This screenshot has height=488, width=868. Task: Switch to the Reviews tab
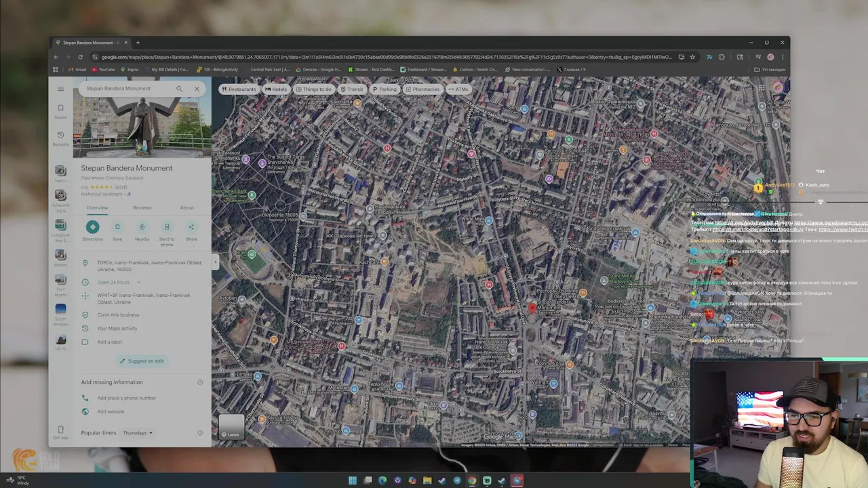pos(142,207)
